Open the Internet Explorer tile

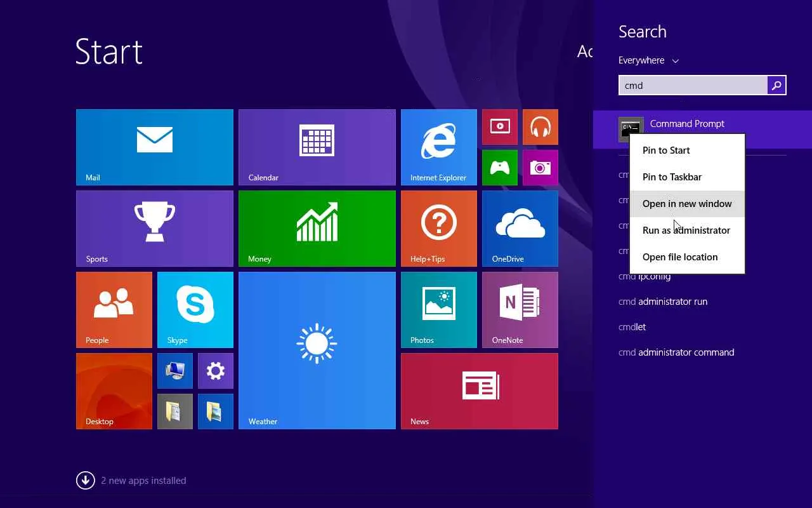click(x=439, y=147)
